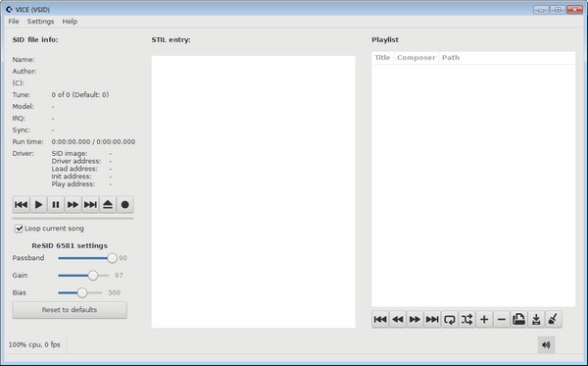The height and width of the screenshot is (366, 588).
Task: Click the playlist open/load file icon
Action: click(518, 320)
